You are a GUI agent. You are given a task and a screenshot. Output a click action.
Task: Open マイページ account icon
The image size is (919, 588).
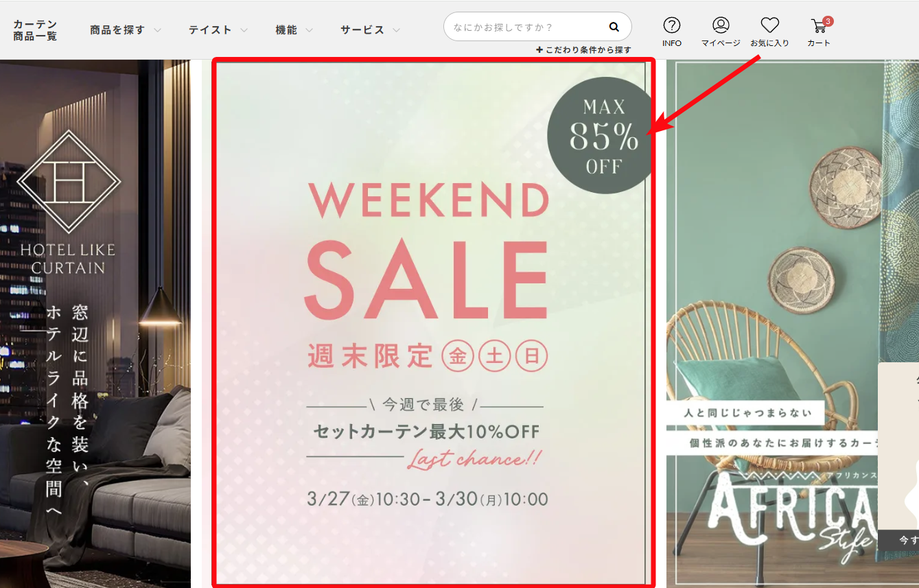click(x=721, y=25)
